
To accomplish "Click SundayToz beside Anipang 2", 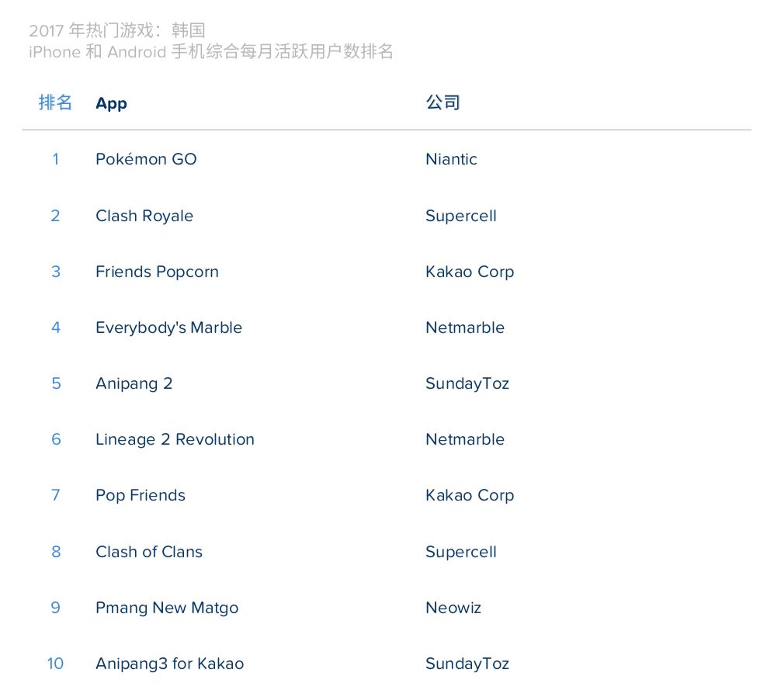I will (x=467, y=383).
